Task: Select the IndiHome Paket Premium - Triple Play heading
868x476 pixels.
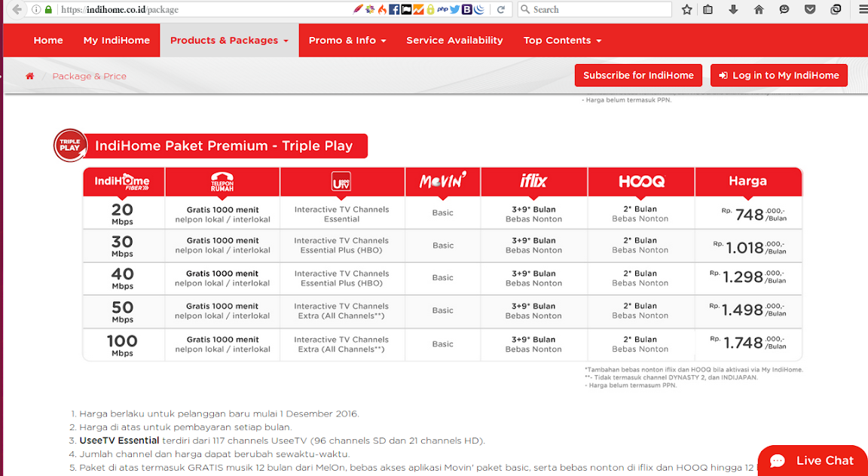Action: tap(224, 146)
